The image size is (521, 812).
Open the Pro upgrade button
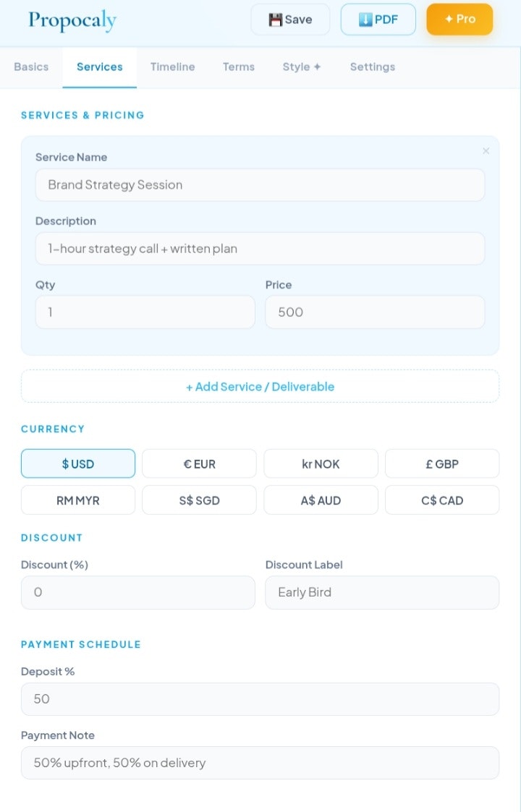click(x=459, y=20)
